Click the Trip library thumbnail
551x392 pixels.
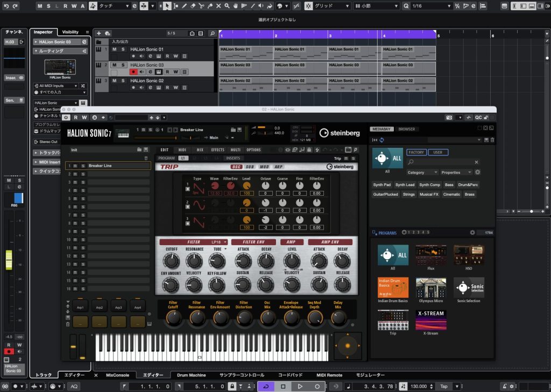[x=392, y=320]
